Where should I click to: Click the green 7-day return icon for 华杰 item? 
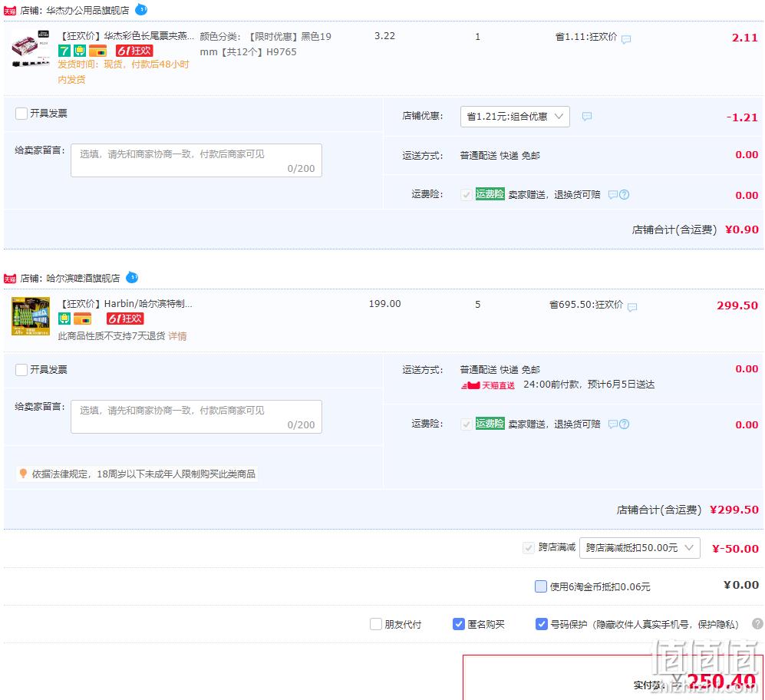(x=64, y=51)
